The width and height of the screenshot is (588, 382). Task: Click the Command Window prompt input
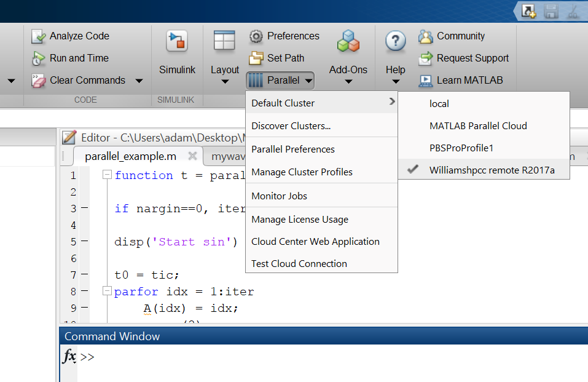[x=334, y=357]
